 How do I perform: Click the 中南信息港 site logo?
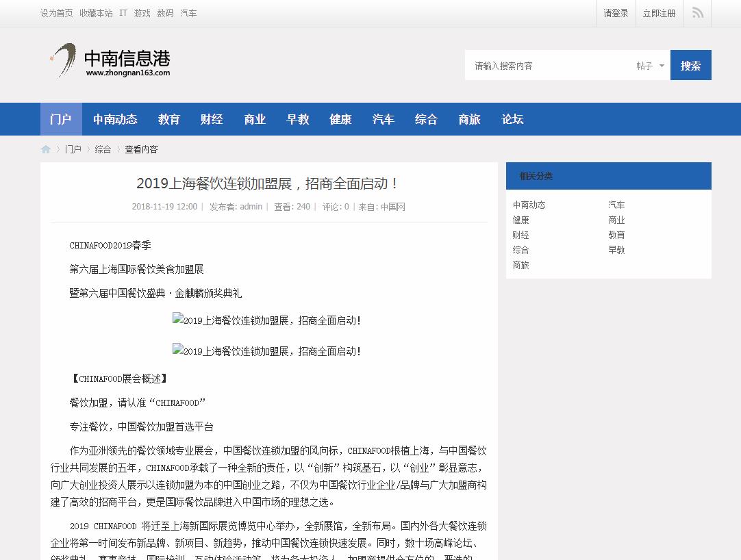[x=110, y=62]
